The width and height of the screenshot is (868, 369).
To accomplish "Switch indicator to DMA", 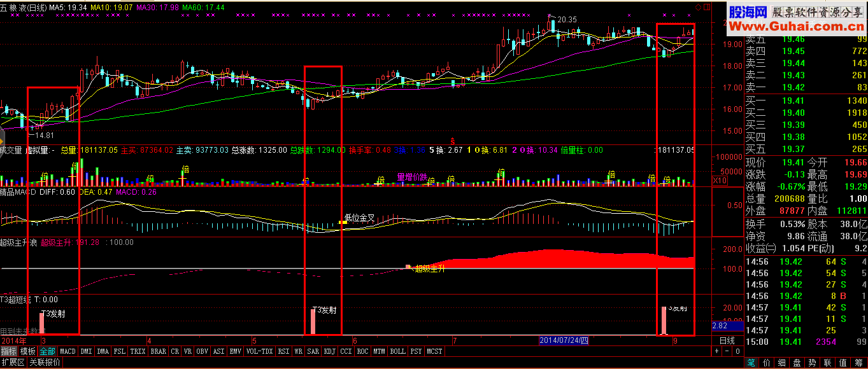I will 103,351.
